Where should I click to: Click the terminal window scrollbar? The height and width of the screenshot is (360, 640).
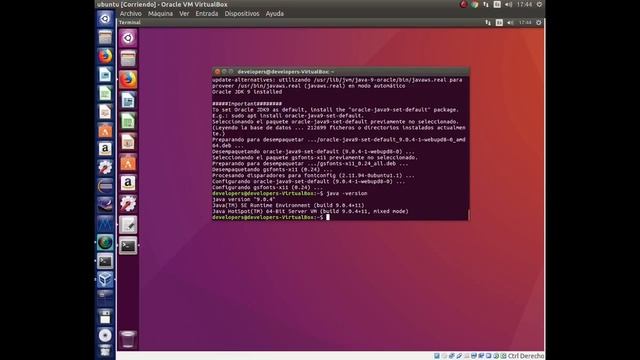pyautogui.click(x=469, y=215)
